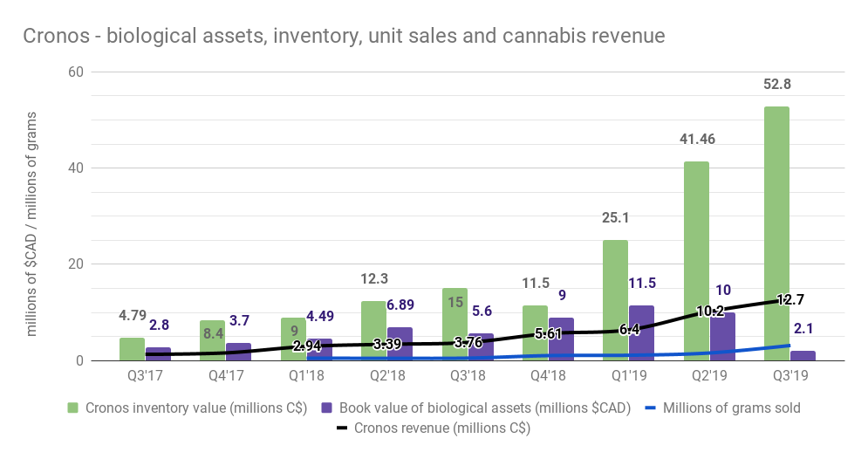Select legend label 'Book value of biological assets'
868x459 pixels.
tap(485, 408)
